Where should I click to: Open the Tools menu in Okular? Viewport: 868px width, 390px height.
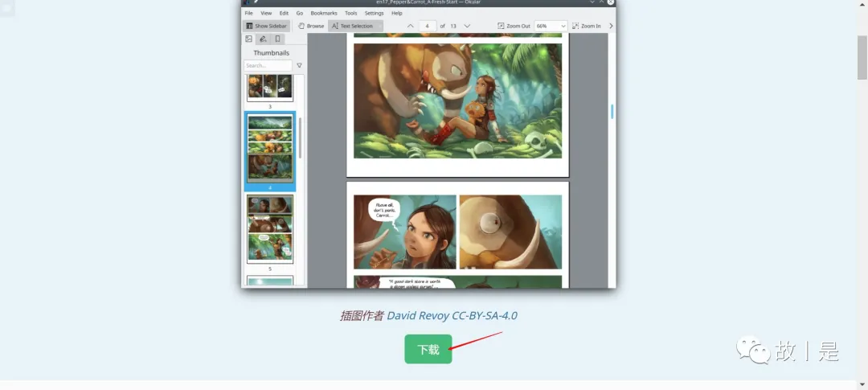click(351, 13)
